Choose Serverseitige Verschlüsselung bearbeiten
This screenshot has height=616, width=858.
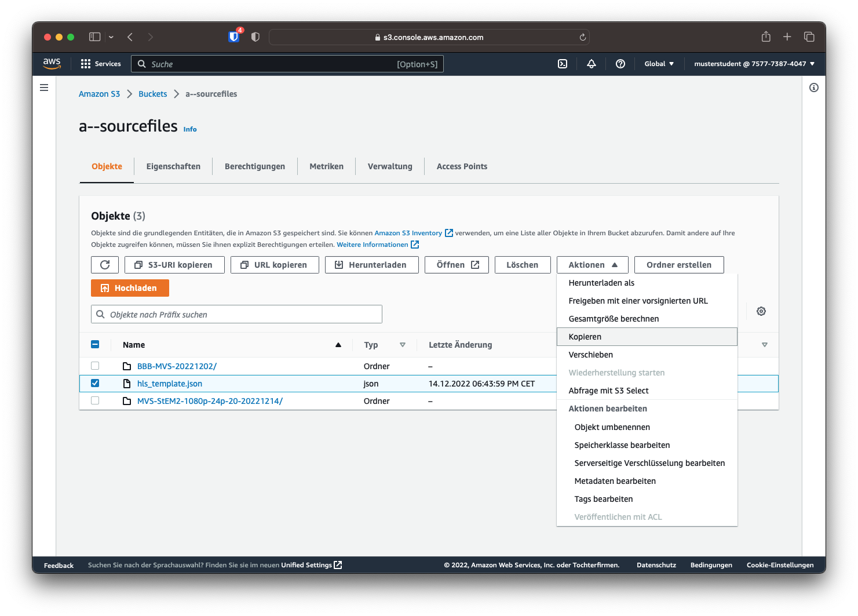click(x=647, y=463)
